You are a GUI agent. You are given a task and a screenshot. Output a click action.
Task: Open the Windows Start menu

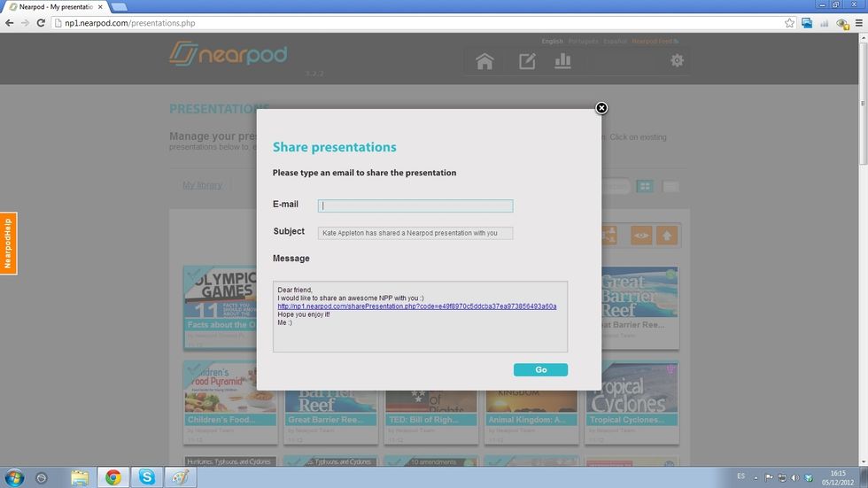point(14,477)
